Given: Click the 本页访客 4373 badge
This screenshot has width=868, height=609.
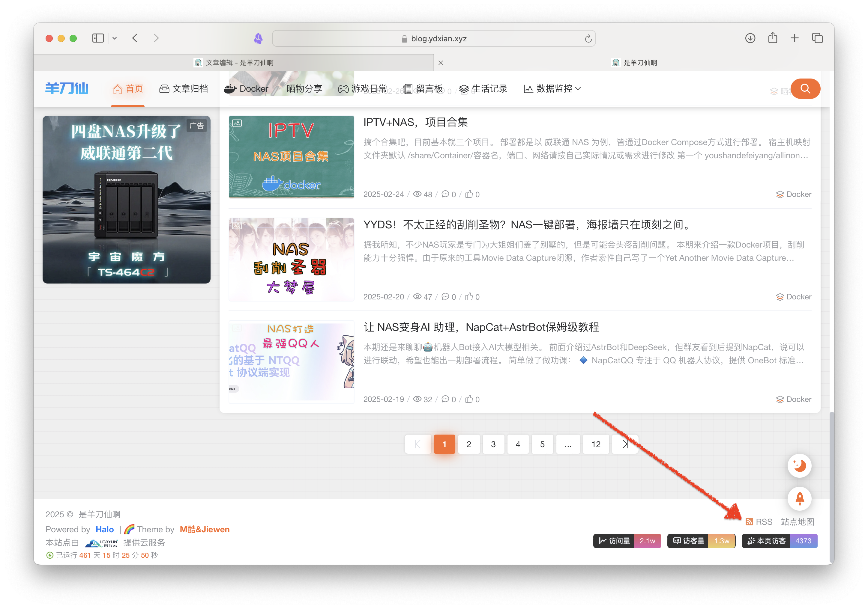Looking at the screenshot, I should tap(780, 541).
